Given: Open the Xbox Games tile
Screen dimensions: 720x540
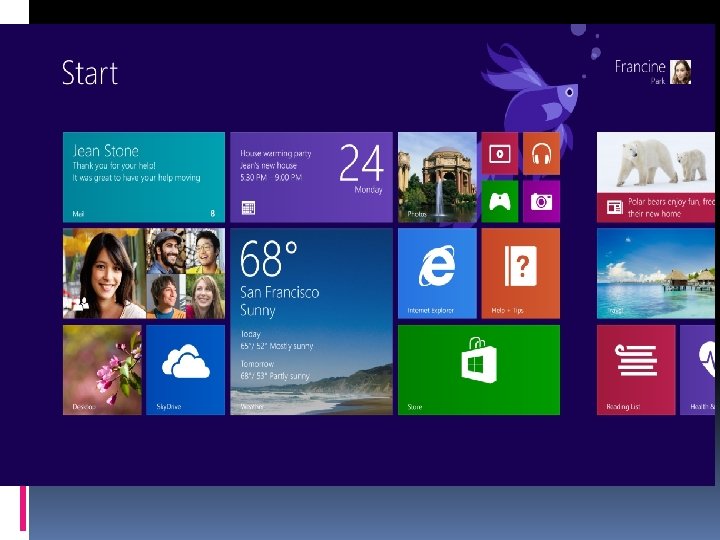Looking at the screenshot, I should [x=500, y=202].
